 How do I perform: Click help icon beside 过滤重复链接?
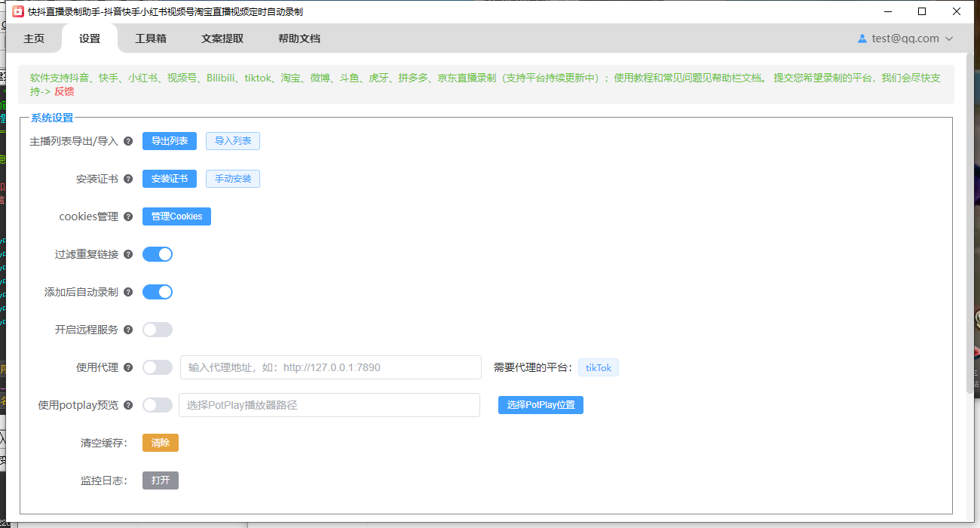click(x=128, y=254)
